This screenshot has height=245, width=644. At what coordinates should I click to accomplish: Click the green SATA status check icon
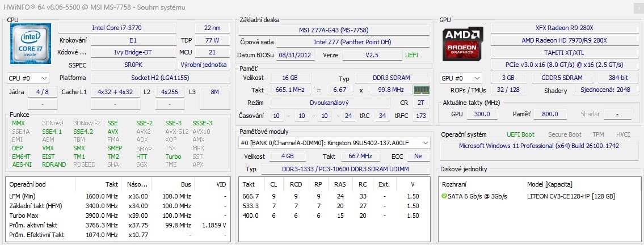click(444, 196)
